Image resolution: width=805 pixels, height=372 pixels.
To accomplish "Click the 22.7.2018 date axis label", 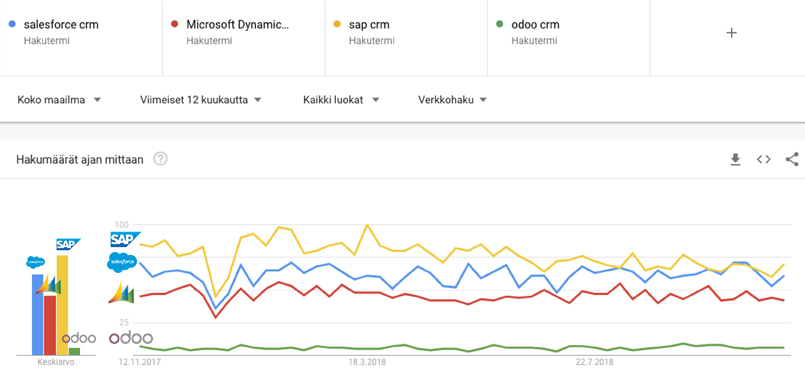I will 595,362.
